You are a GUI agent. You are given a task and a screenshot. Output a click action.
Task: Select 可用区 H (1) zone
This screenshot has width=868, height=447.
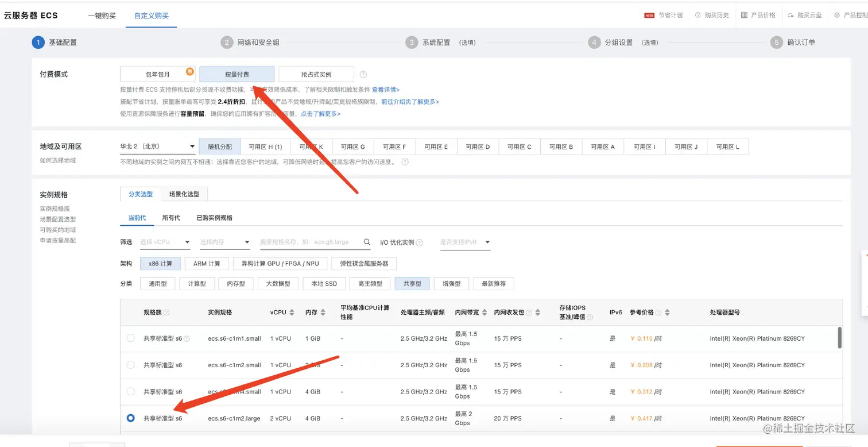pos(265,147)
